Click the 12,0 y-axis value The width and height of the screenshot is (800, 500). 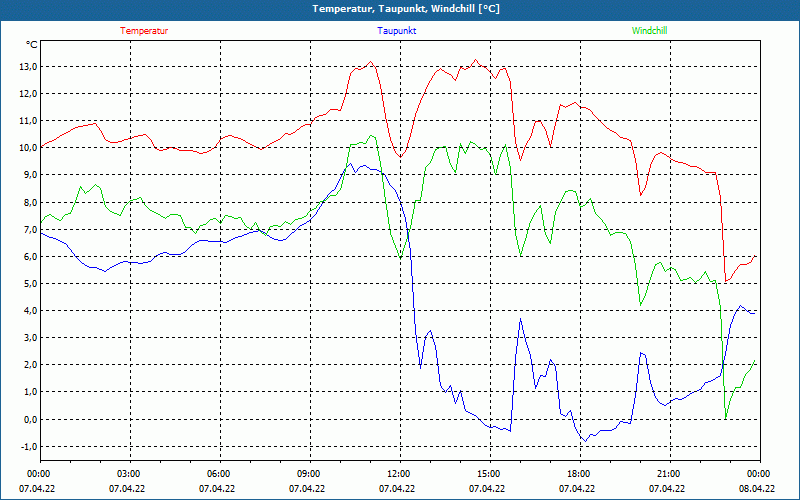[x=28, y=94]
